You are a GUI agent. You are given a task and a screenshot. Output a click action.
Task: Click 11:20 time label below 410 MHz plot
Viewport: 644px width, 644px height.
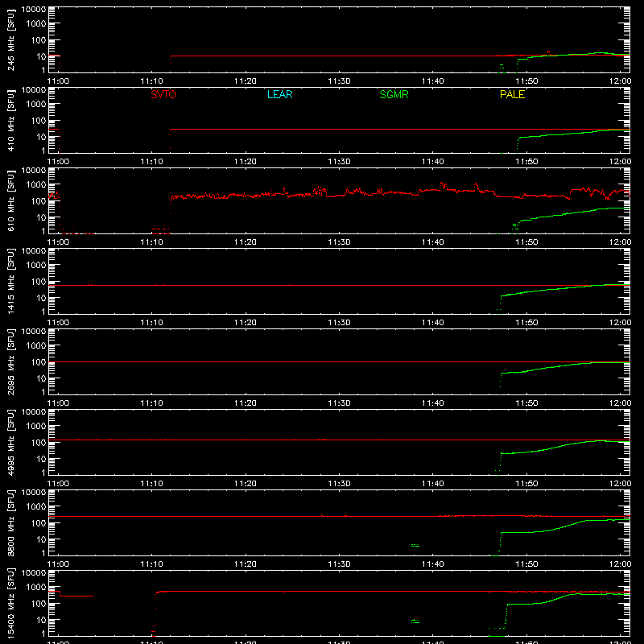pos(246,162)
